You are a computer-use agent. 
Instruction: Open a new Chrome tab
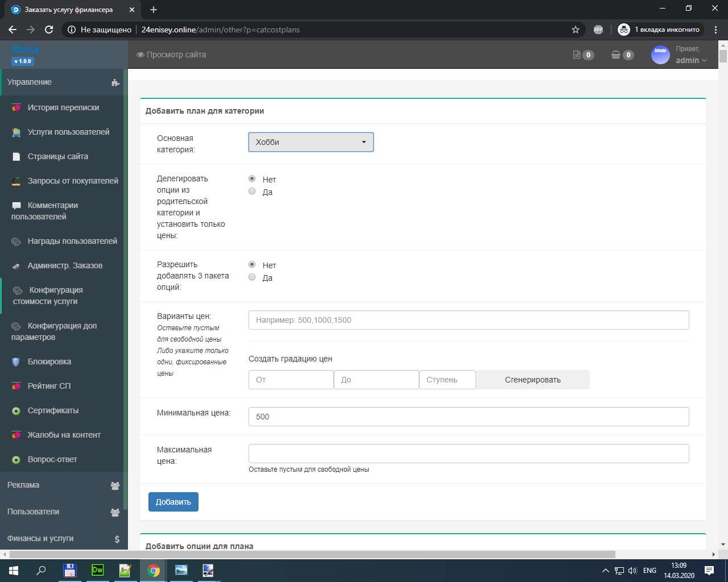(x=154, y=10)
